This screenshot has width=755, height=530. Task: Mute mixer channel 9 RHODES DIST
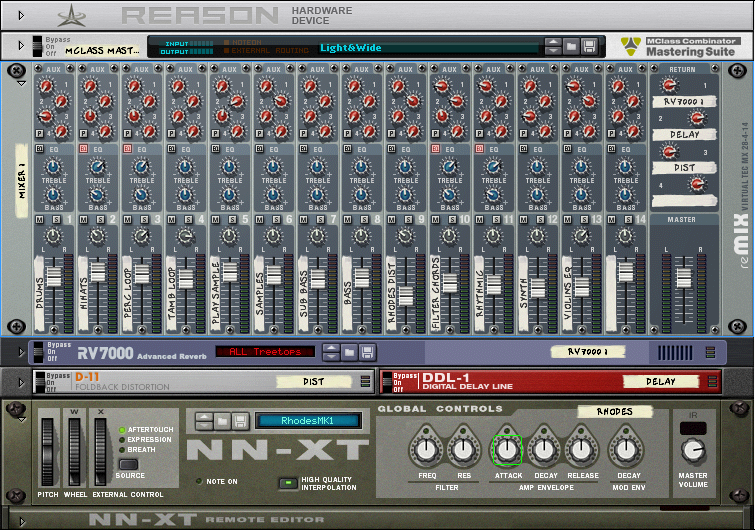point(391,220)
